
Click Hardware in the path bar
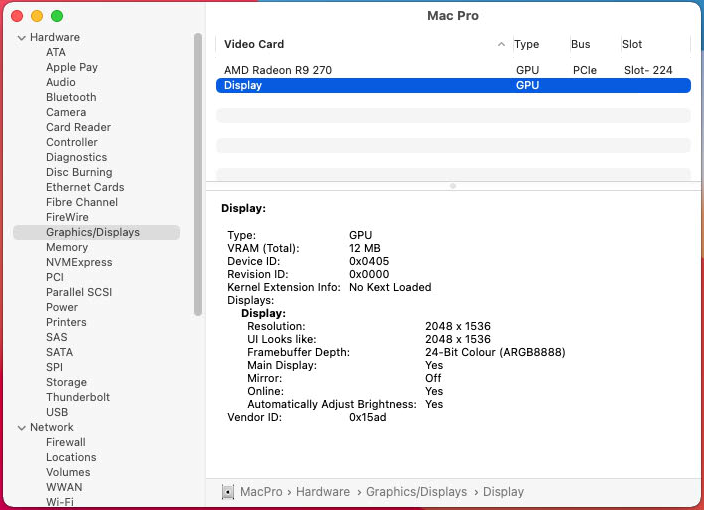[x=323, y=492]
